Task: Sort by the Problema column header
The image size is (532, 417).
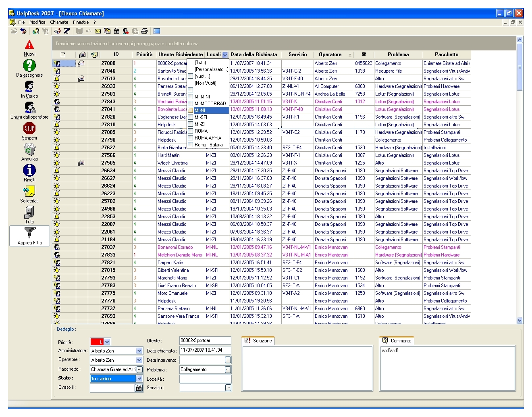Action: pyautogui.click(x=398, y=54)
